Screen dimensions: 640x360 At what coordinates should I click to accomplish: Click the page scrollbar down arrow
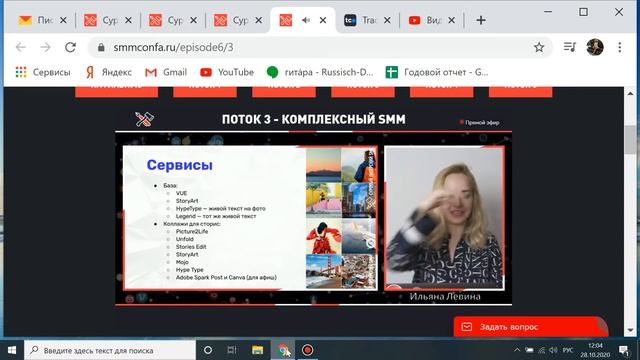(630, 330)
